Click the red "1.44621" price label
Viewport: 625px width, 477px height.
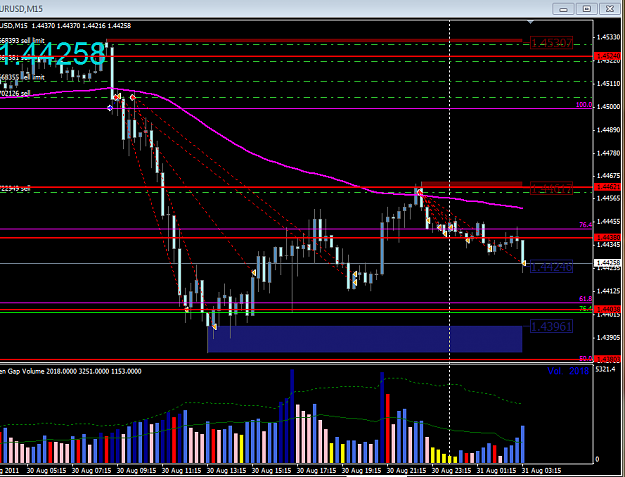pyautogui.click(x=607, y=186)
